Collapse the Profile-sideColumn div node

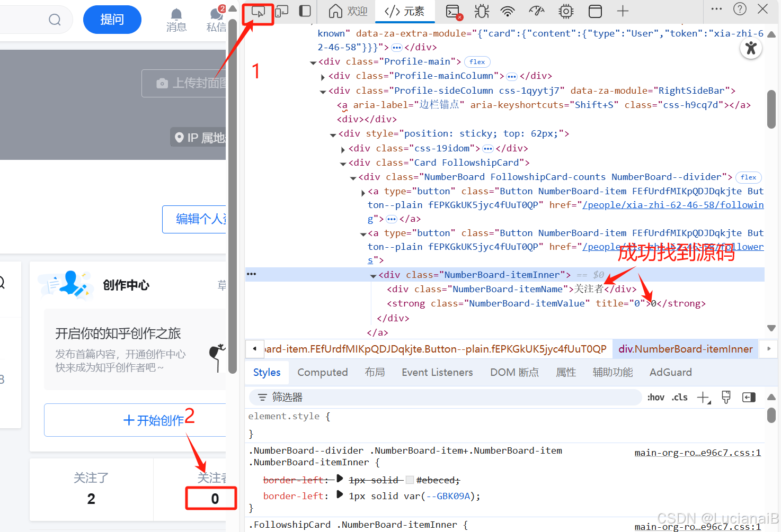pos(323,92)
